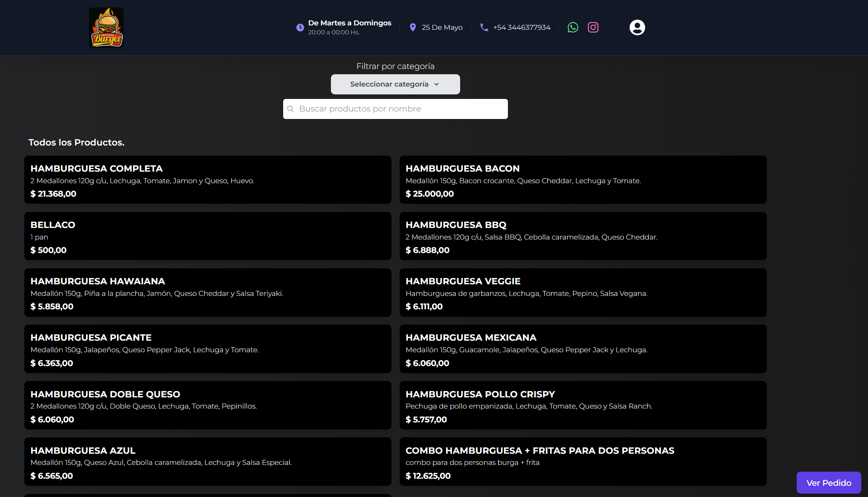Open the Ver Pedido button
Screen dimensions: 868x497
point(828,483)
